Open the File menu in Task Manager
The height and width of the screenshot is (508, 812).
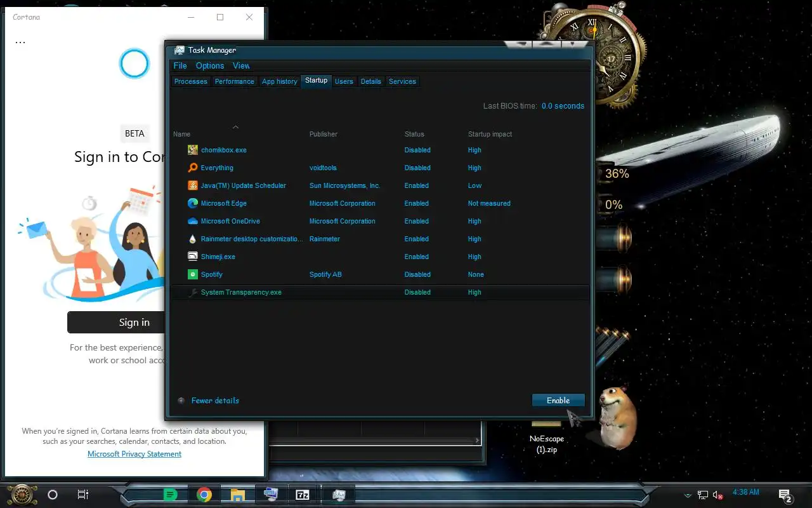pos(180,65)
